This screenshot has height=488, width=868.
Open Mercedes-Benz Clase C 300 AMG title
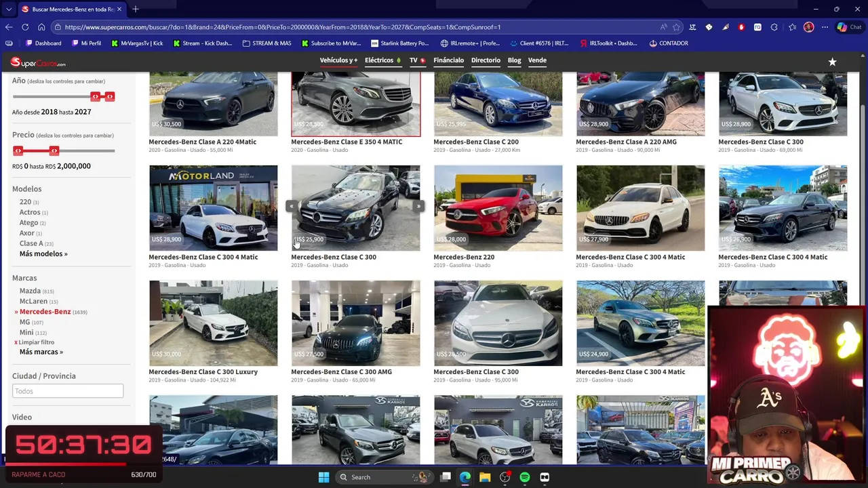[x=342, y=371]
